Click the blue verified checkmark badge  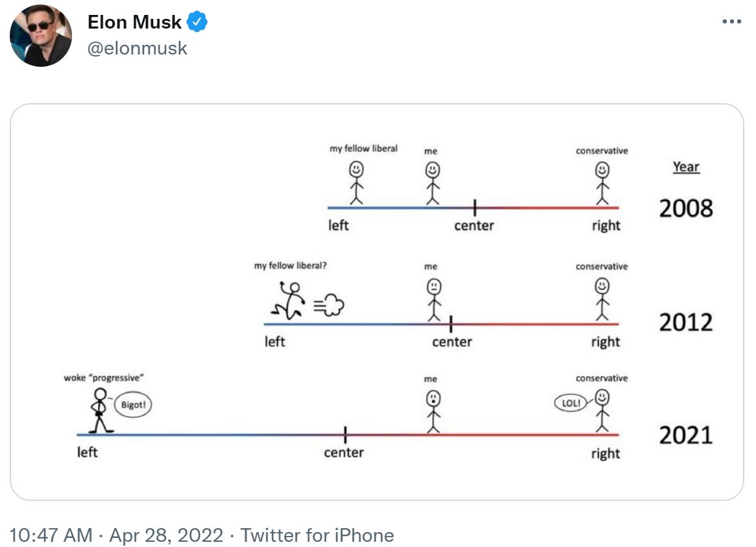[197, 23]
